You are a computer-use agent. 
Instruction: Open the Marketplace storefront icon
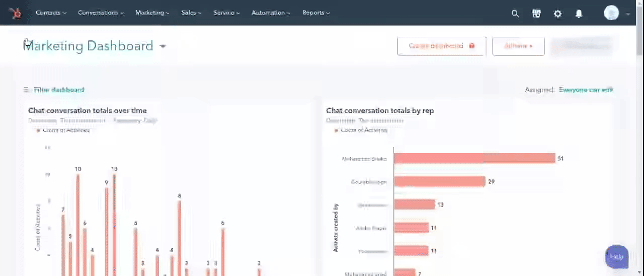pyautogui.click(x=536, y=14)
